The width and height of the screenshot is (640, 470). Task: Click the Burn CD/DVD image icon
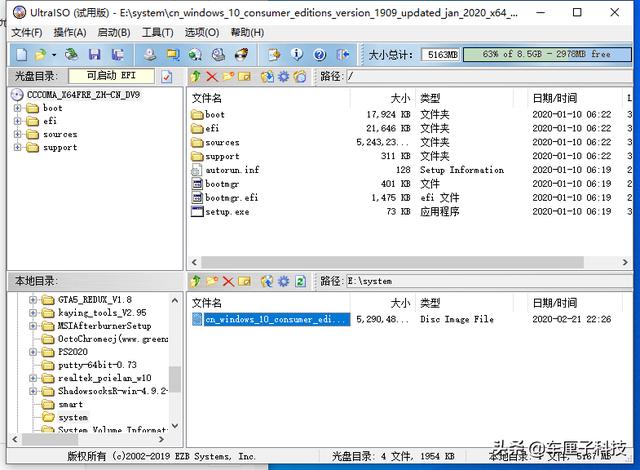tap(242, 55)
